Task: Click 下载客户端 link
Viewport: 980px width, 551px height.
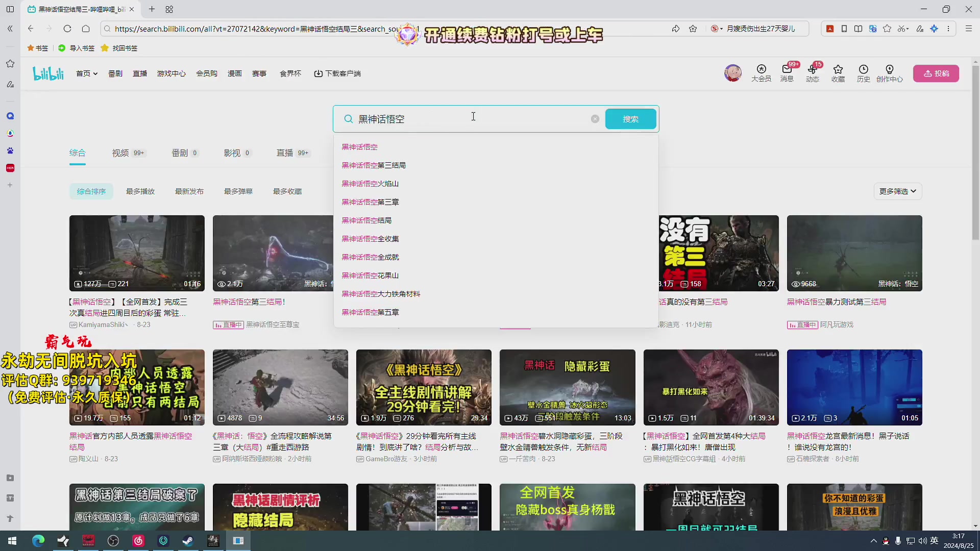Action: pyautogui.click(x=337, y=74)
